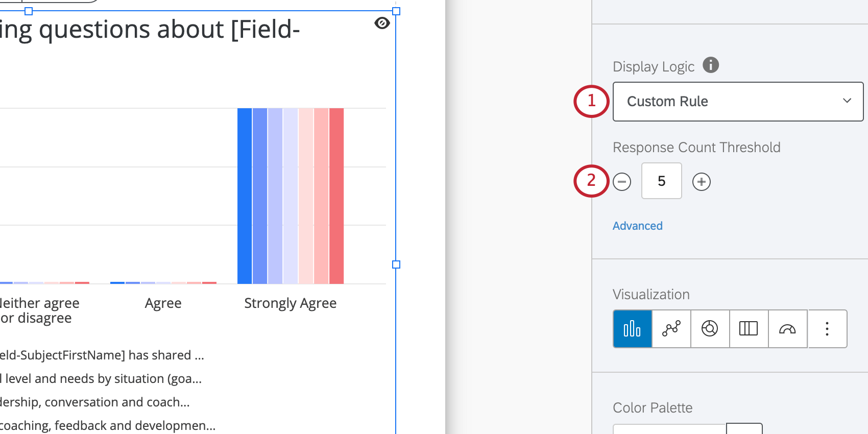Click the Advanced link
Screen dimensions: 868x434
point(637,226)
